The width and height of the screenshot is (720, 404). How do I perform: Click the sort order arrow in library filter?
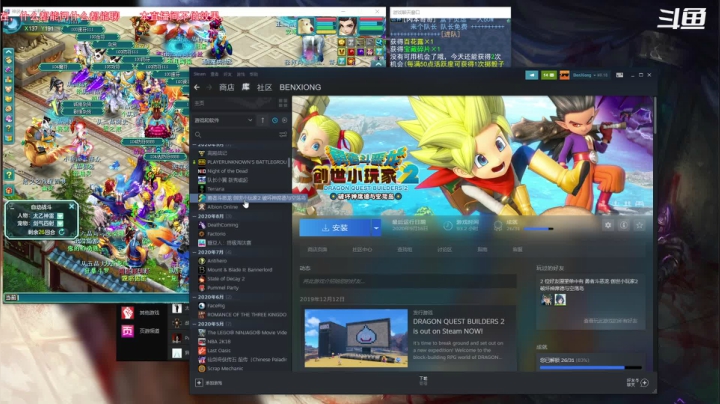tap(263, 120)
